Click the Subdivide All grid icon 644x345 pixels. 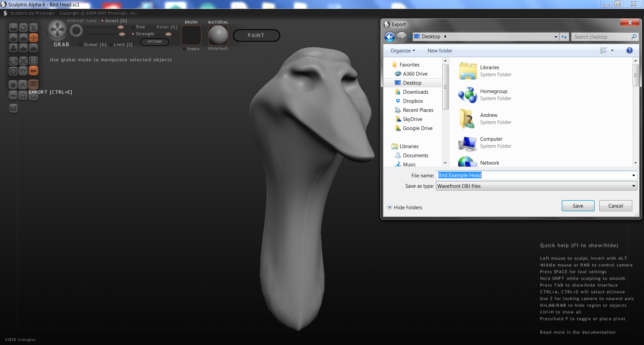[x=34, y=61]
